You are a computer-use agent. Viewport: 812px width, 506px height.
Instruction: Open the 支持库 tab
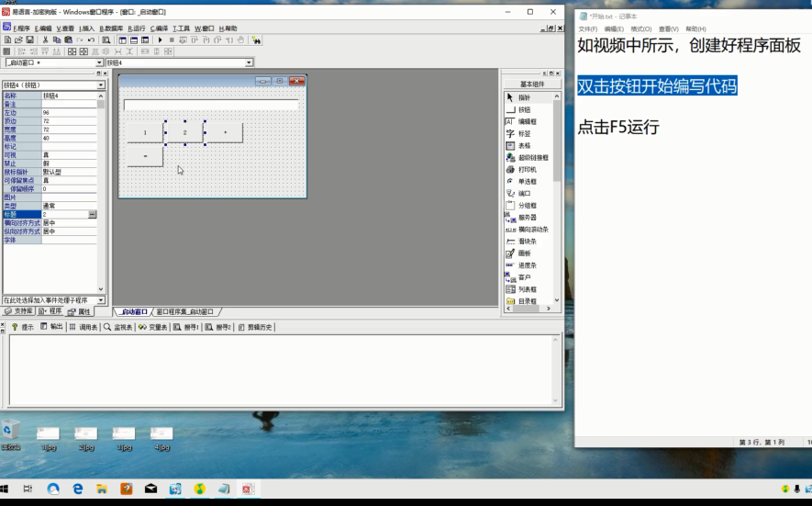point(20,311)
